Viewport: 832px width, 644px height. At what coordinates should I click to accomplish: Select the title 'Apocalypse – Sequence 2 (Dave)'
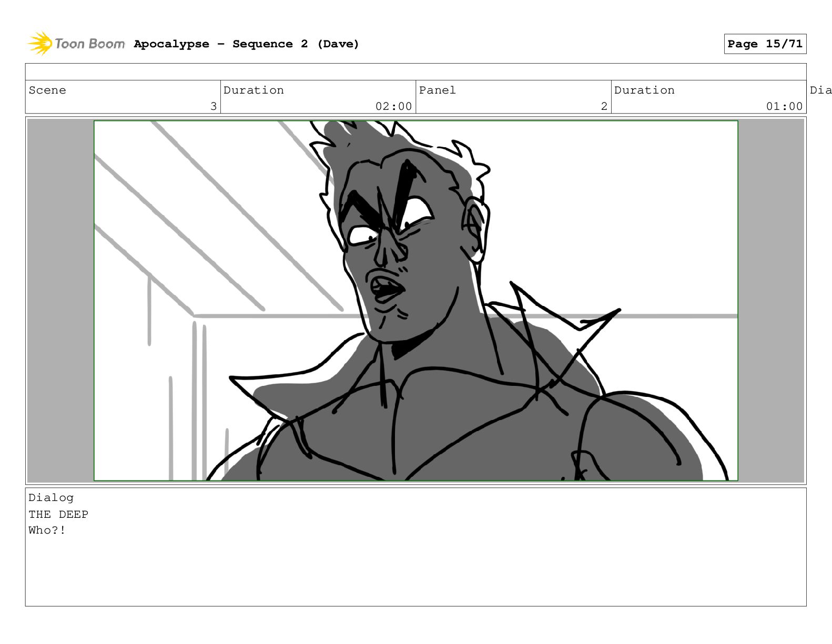tap(246, 44)
